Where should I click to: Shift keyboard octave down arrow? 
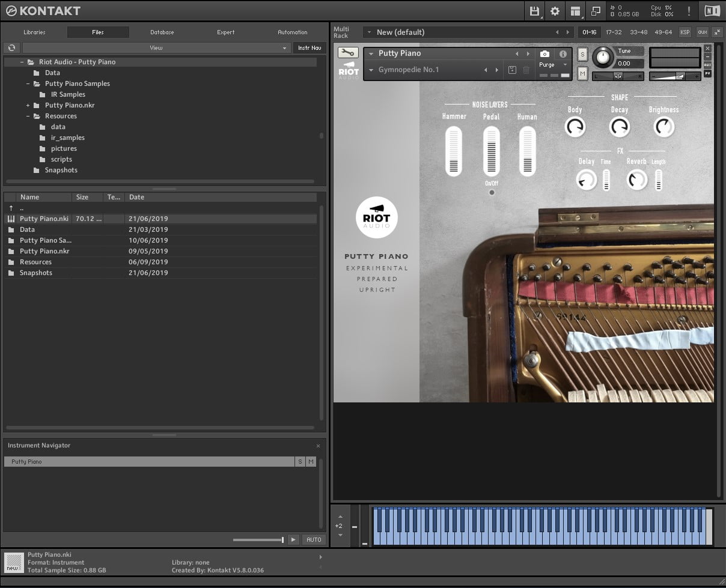(x=340, y=535)
